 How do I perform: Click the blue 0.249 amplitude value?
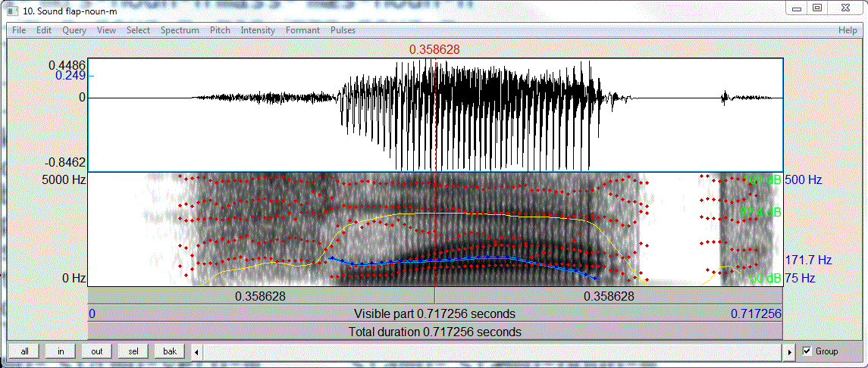click(x=71, y=76)
